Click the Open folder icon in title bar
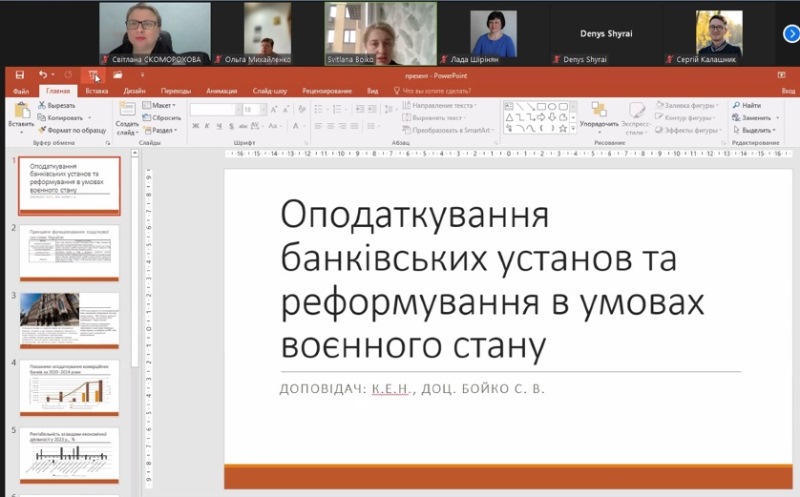Screen dimensions: 800x497 click(x=117, y=75)
